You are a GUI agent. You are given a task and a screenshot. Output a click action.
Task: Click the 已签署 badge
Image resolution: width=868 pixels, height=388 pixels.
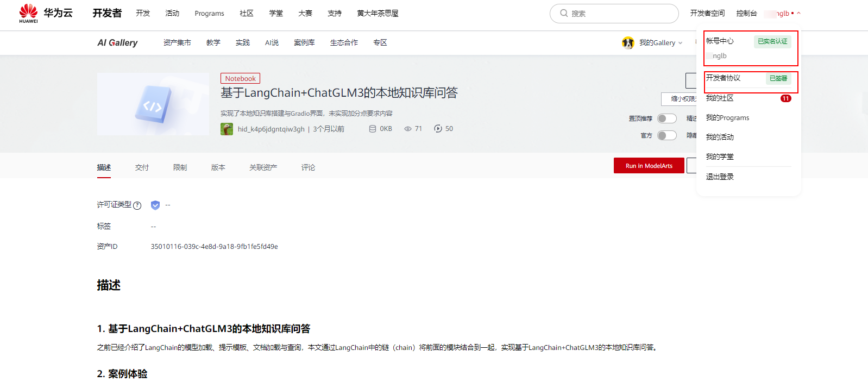[778, 78]
